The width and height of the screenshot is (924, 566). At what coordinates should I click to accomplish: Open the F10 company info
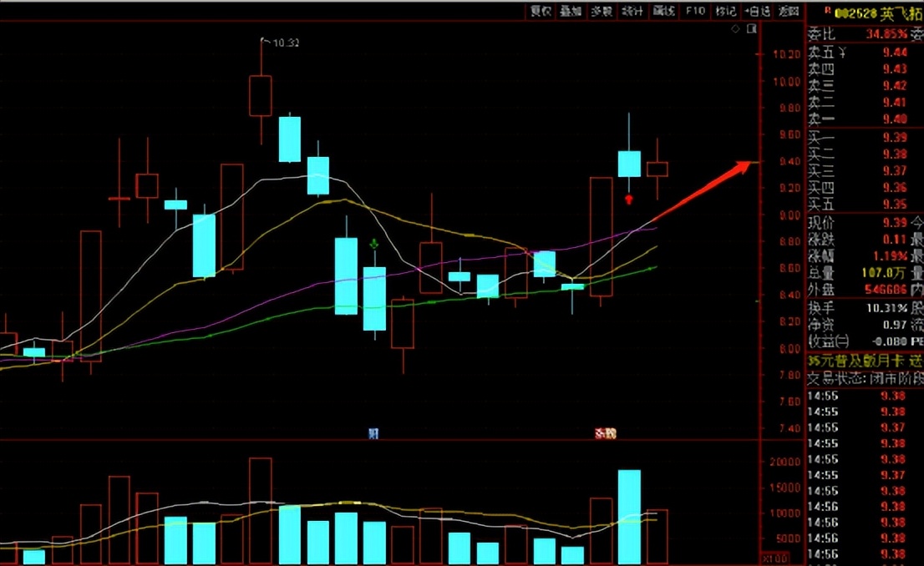click(695, 11)
